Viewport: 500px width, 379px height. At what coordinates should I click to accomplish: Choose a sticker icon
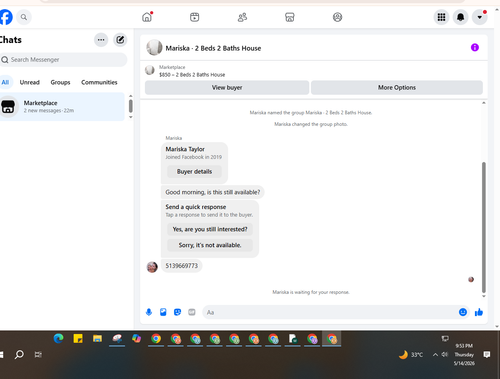click(x=177, y=312)
